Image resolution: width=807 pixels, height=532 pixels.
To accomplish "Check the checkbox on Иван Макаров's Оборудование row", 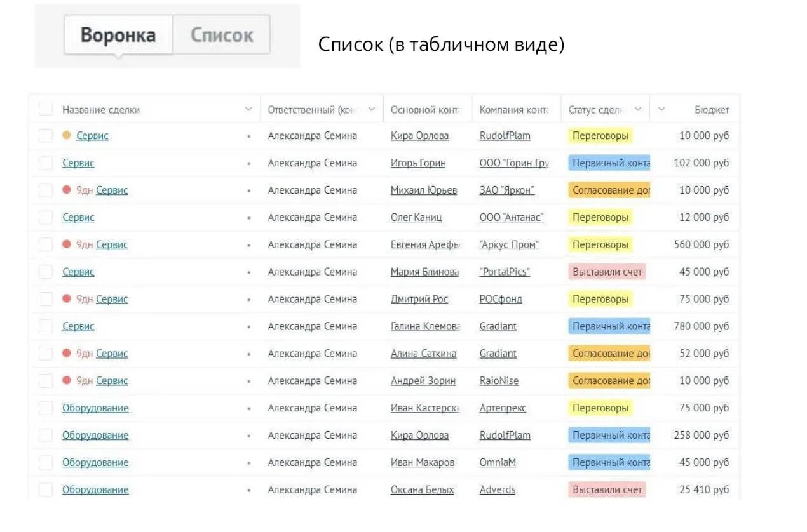I will [45, 462].
